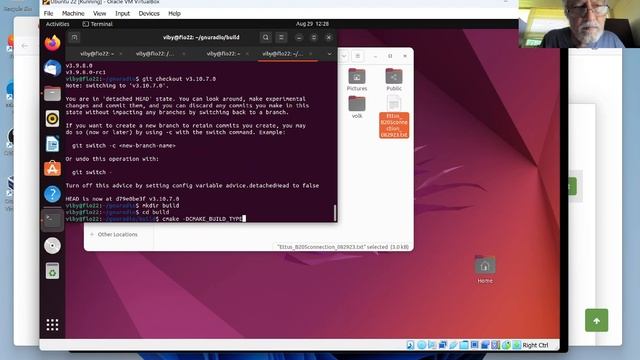The height and width of the screenshot is (360, 640).
Task: Switch to the third terminal tab
Action: 223,54
